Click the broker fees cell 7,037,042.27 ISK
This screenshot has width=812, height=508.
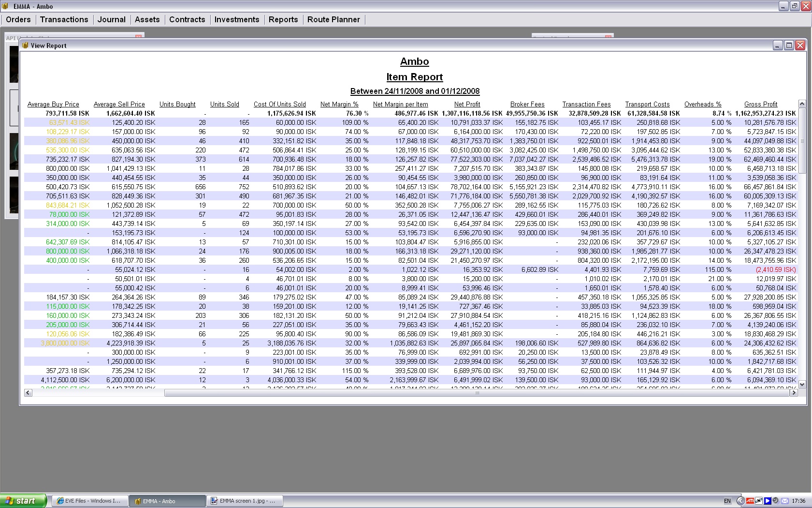point(534,159)
